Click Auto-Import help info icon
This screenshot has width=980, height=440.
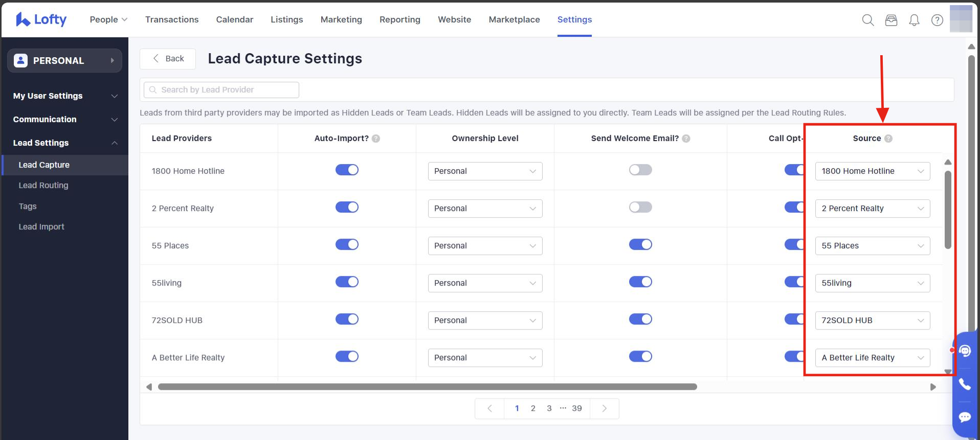(x=376, y=138)
